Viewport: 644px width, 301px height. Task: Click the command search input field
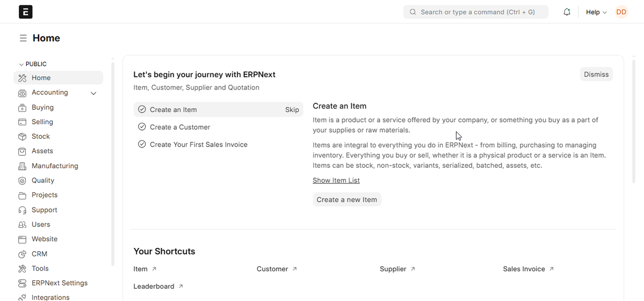coord(476,12)
